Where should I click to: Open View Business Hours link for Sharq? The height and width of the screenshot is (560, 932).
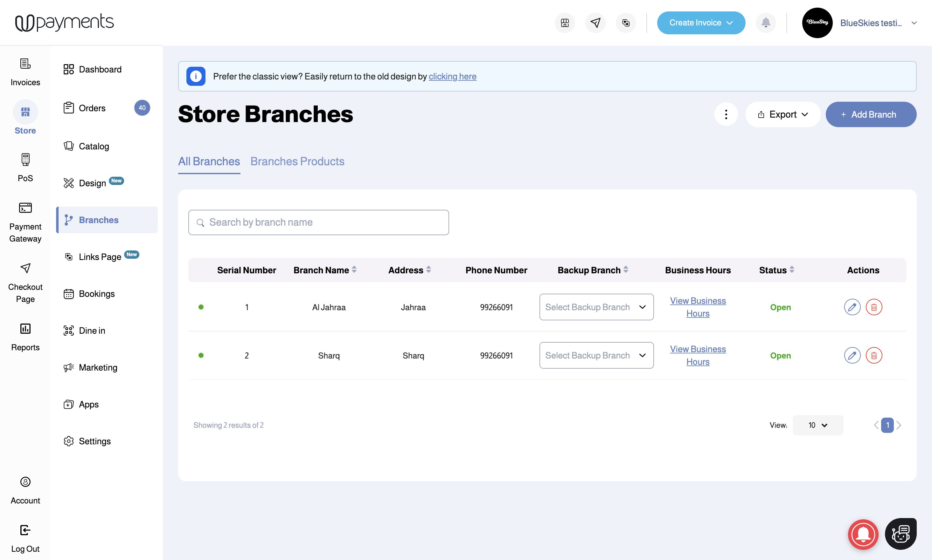[x=698, y=355]
